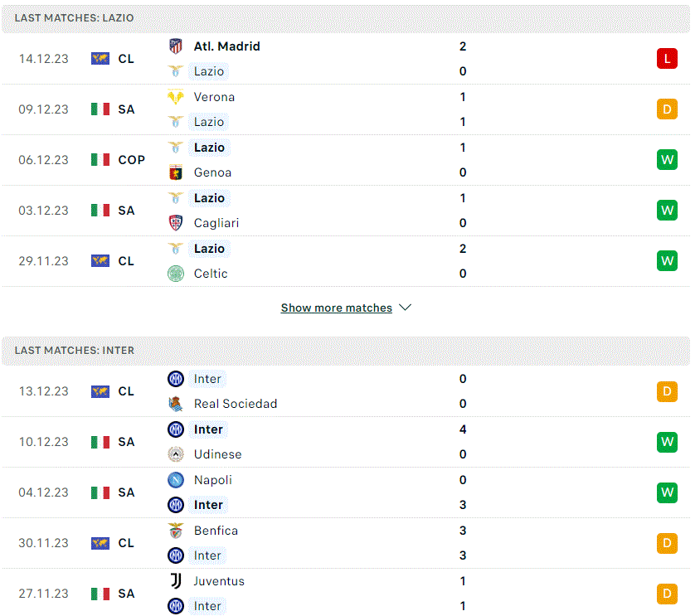Click the Benfica club crest icon

176,531
